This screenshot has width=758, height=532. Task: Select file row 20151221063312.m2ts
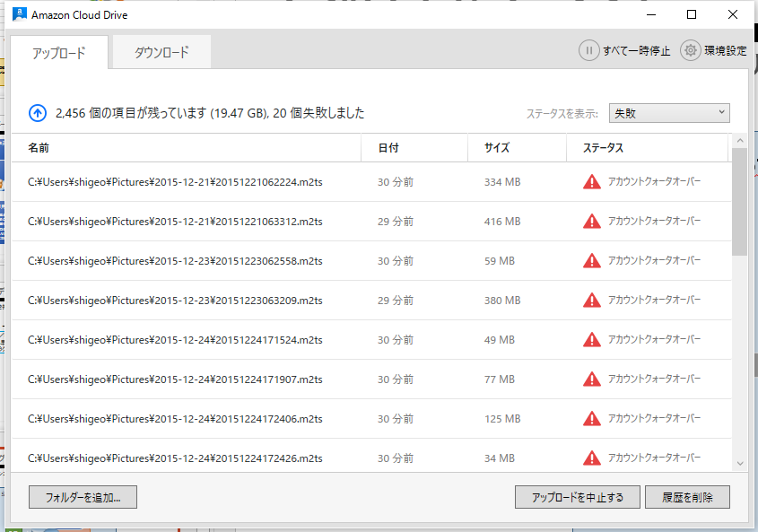click(x=371, y=222)
